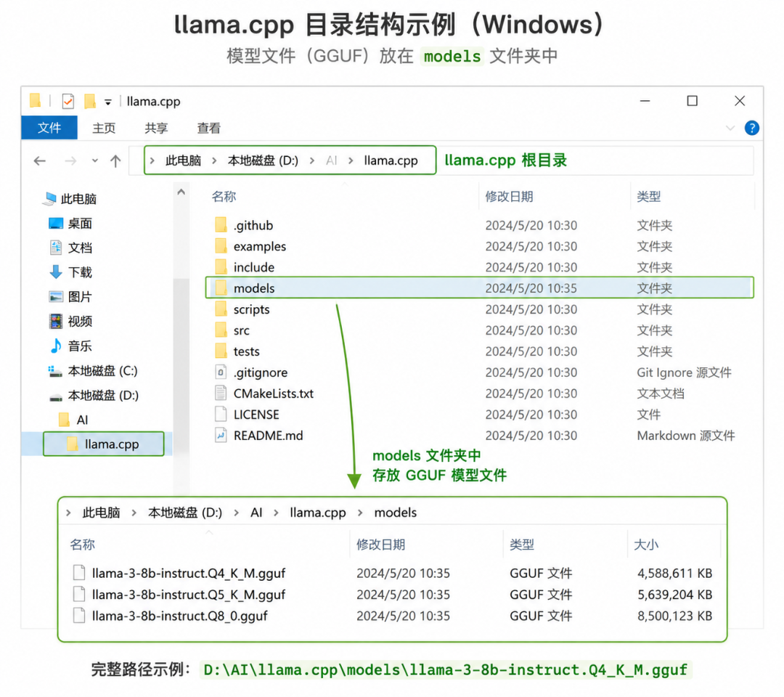Expand the ribbon with the chevron
This screenshot has height=697, width=784.
(x=730, y=129)
